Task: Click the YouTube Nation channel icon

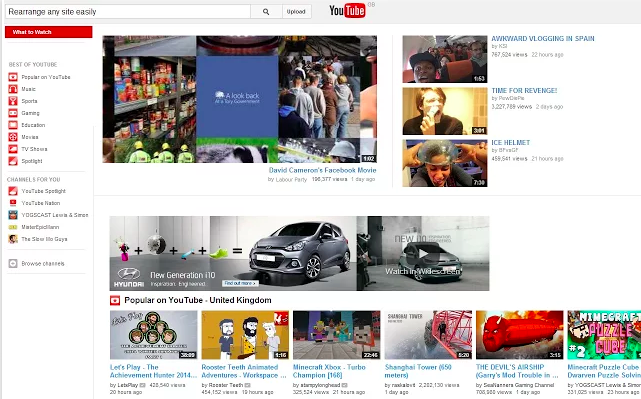Action: click(x=13, y=203)
